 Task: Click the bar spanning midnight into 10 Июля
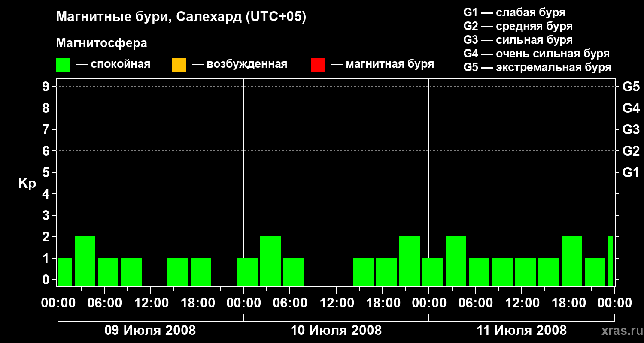click(x=247, y=272)
